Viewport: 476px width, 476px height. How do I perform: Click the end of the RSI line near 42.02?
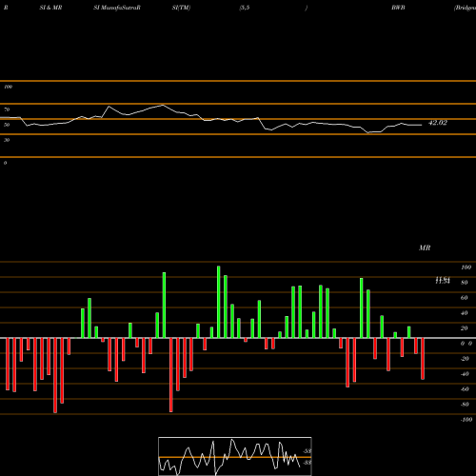point(421,125)
